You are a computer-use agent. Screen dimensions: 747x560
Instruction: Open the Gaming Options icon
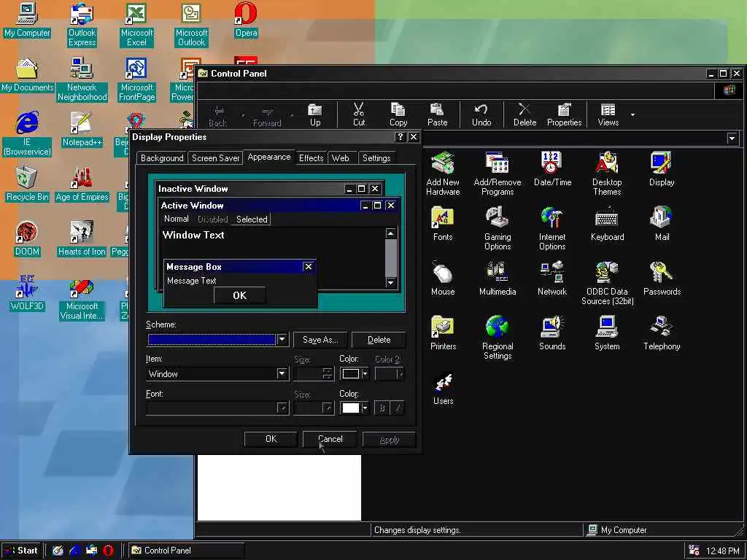click(x=498, y=228)
